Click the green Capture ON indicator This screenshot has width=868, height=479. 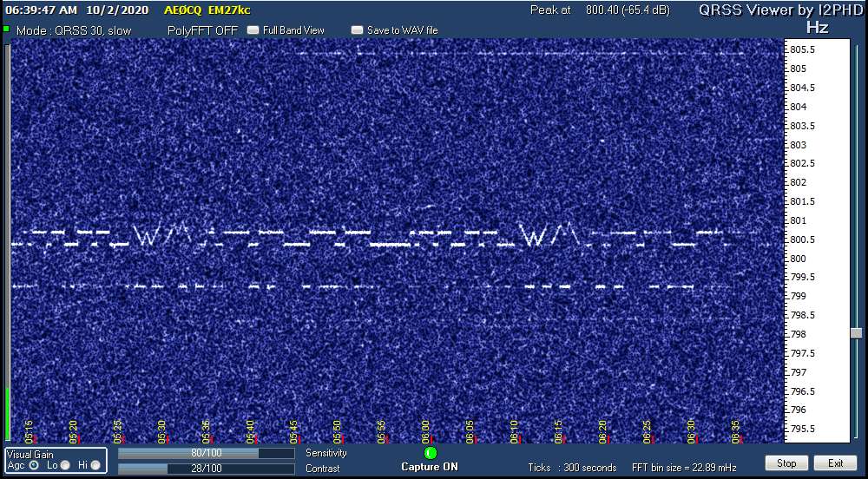(431, 452)
